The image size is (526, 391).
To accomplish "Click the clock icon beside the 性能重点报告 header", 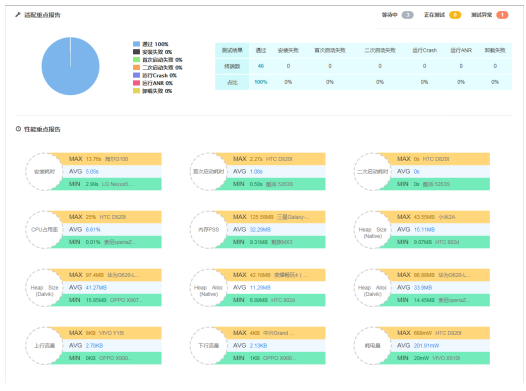I will [x=18, y=129].
